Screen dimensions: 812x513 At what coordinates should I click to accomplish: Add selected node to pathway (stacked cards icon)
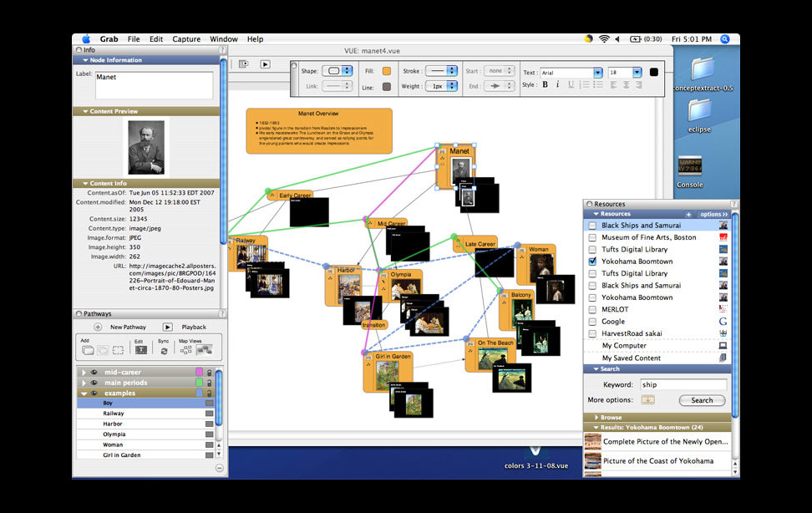pos(88,350)
